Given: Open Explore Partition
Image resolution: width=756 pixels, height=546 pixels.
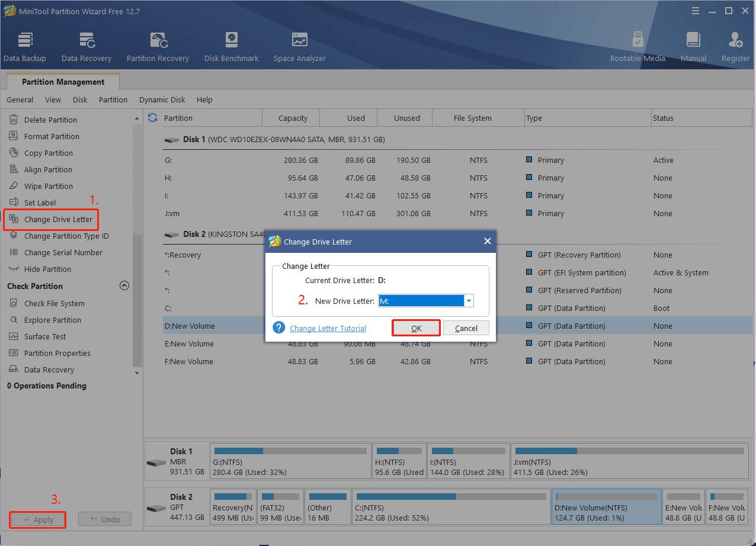Looking at the screenshot, I should coord(53,320).
